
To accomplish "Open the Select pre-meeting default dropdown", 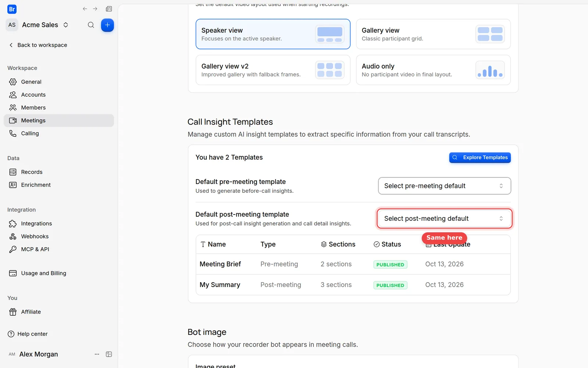I will pos(444,186).
